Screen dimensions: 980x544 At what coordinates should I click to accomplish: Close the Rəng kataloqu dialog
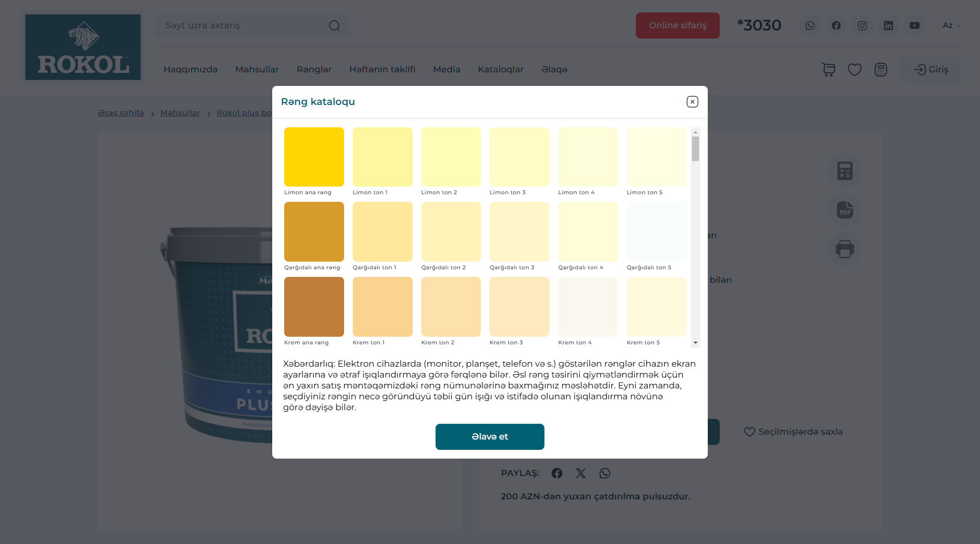692,102
